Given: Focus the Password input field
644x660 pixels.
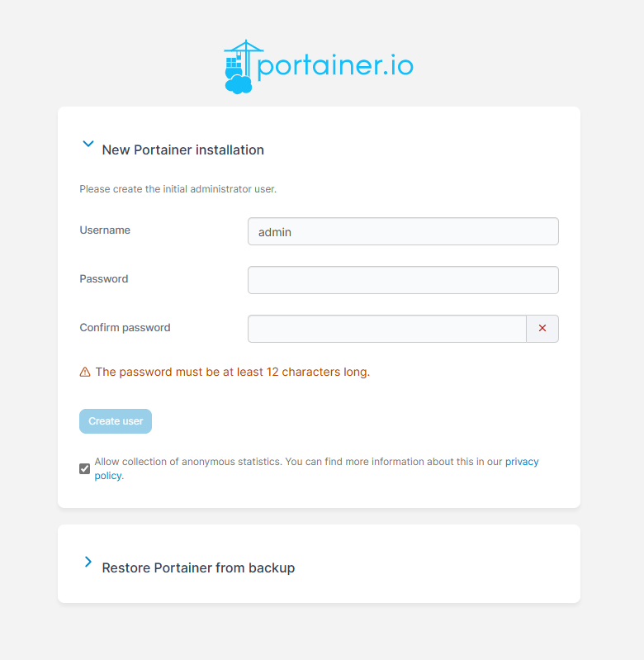Looking at the screenshot, I should 403,280.
